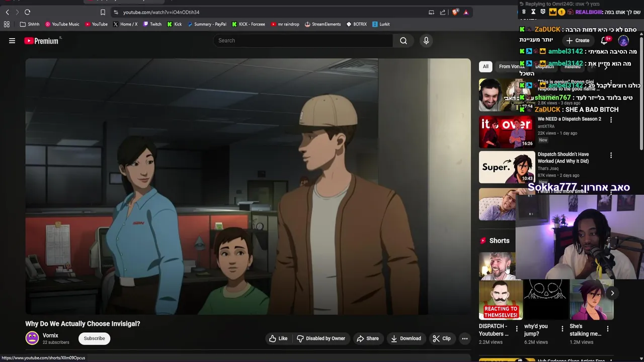644x362 pixels.
Task: Open options menu for 'She's stalking me' short
Action: (607, 329)
